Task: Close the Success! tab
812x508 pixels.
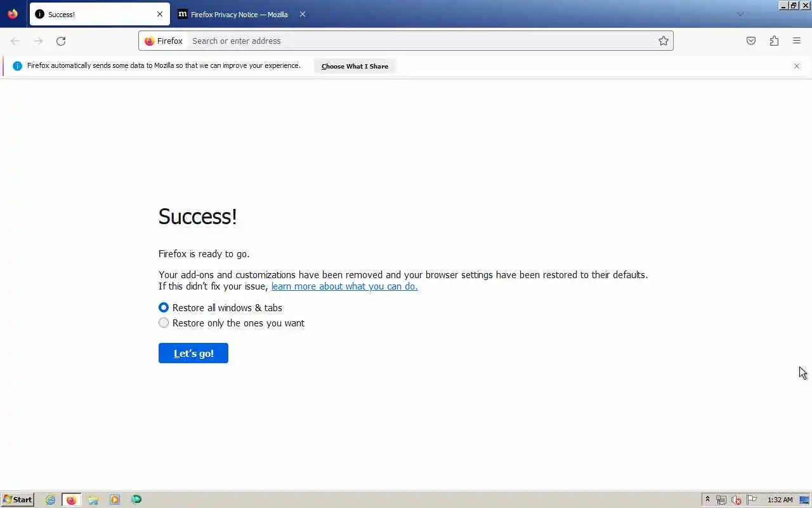Action: [160, 14]
